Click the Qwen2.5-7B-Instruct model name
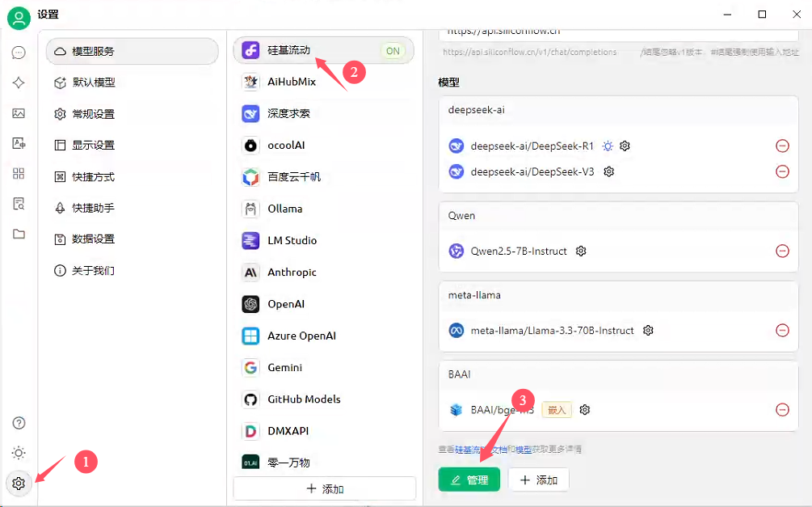This screenshot has height=507, width=812. click(x=519, y=251)
